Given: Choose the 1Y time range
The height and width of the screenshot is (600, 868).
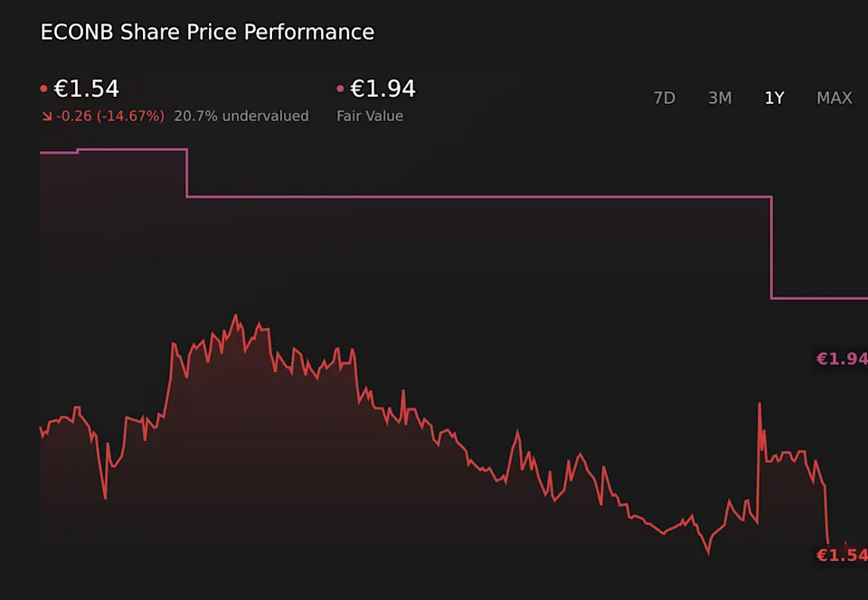Looking at the screenshot, I should click(x=774, y=98).
